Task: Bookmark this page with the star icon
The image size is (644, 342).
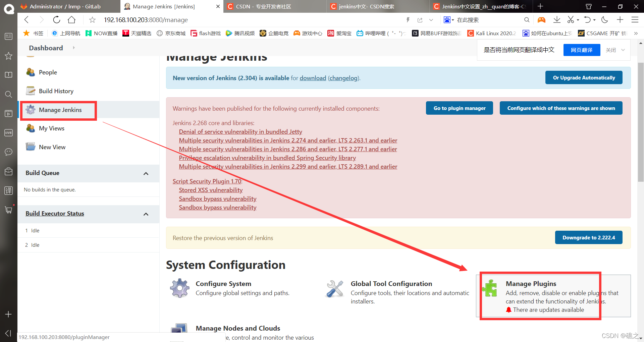Action: (x=92, y=20)
